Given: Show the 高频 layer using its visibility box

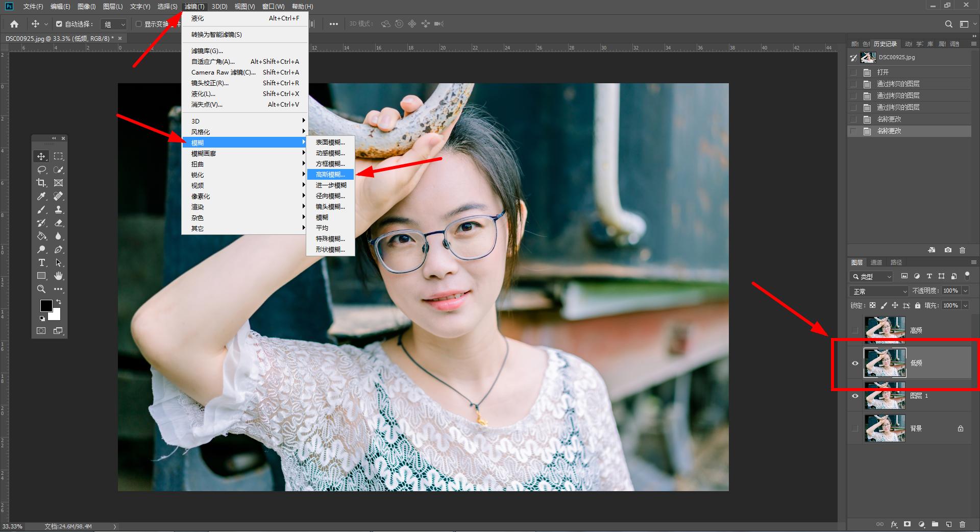Looking at the screenshot, I should click(855, 330).
